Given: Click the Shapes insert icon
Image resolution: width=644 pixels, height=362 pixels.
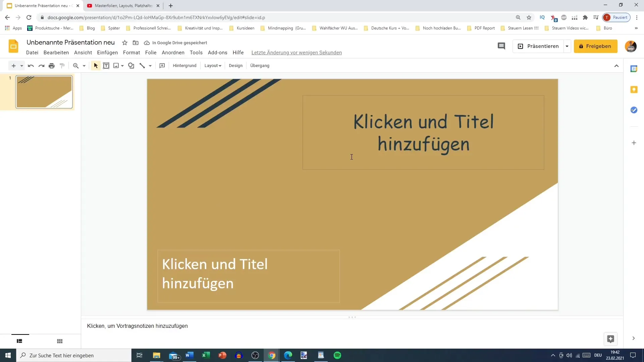Looking at the screenshot, I should pyautogui.click(x=130, y=65).
